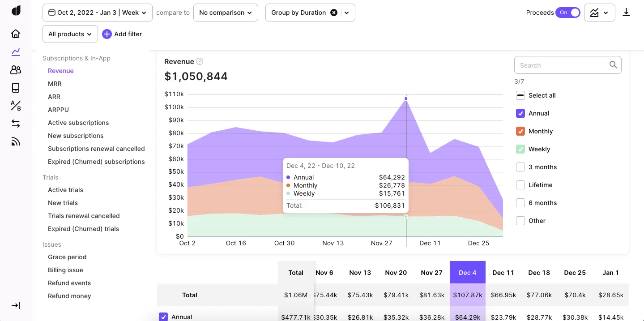Screen dimensions: 644x321
Task: Click the Revenue help question mark icon
Action: coord(200,62)
